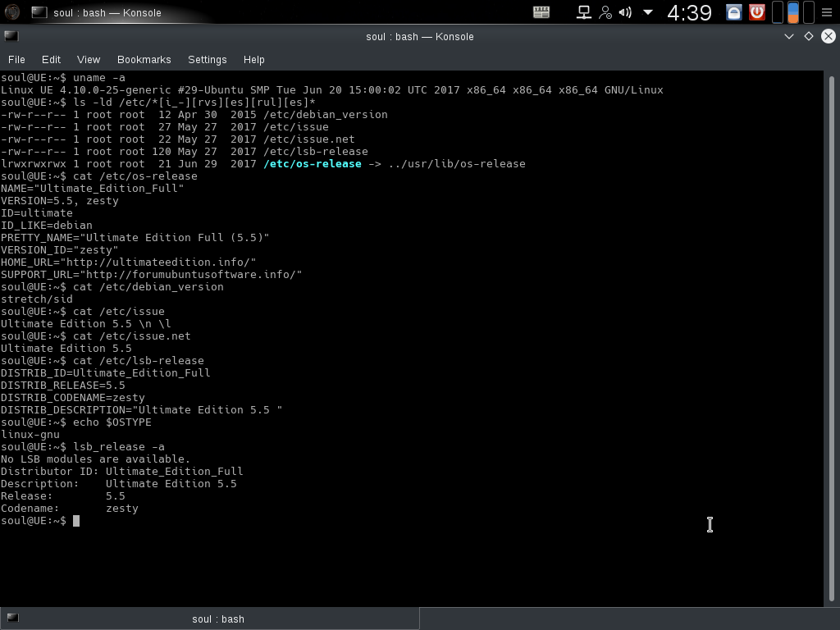Click the SUPPORT_URL forumubuntusoftware.info line

(x=152, y=274)
